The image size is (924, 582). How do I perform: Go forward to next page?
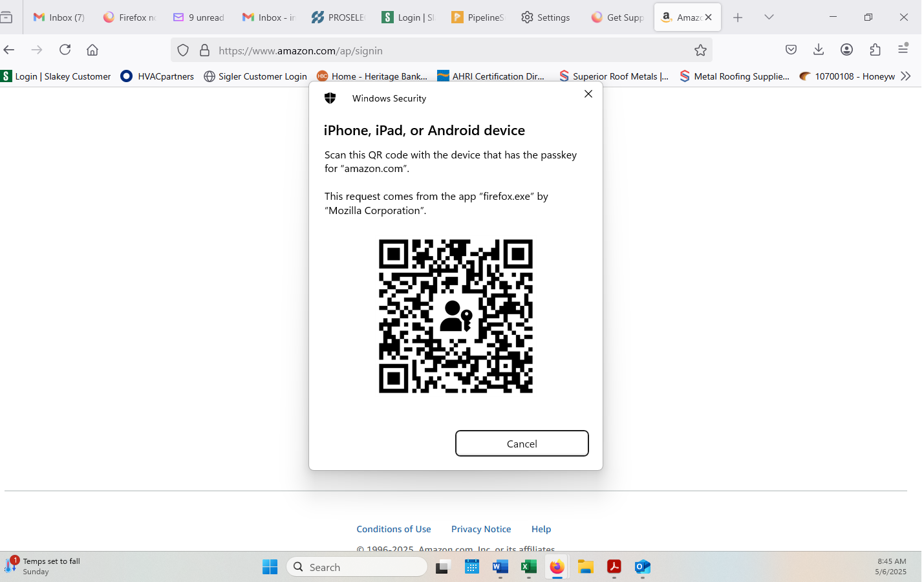click(37, 50)
